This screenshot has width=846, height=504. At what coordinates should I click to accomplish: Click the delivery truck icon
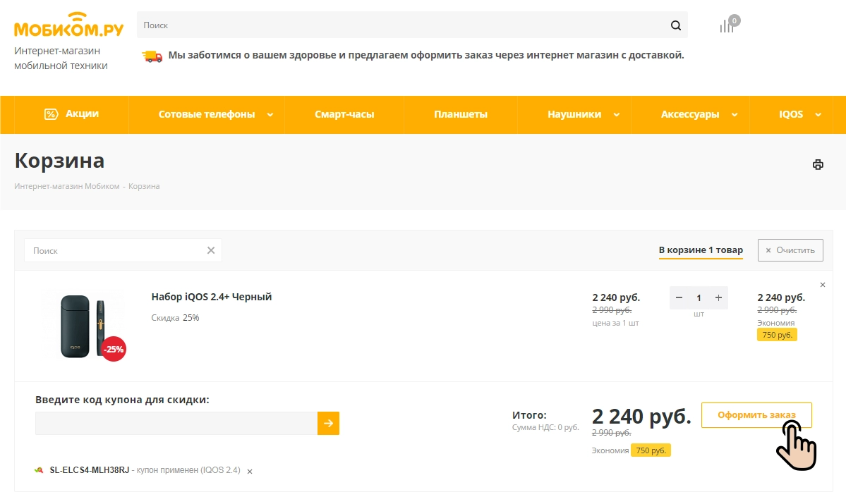[x=152, y=56]
